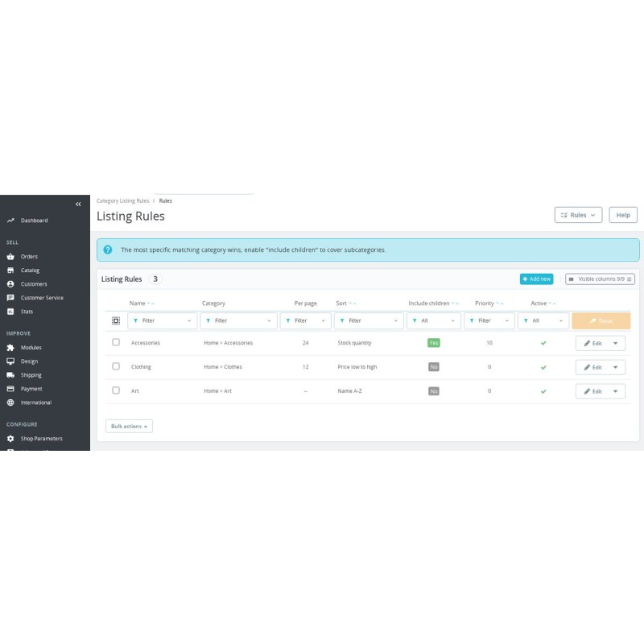The height and width of the screenshot is (644, 644).
Task: Open the Rules dropdown button
Action: click(x=578, y=215)
